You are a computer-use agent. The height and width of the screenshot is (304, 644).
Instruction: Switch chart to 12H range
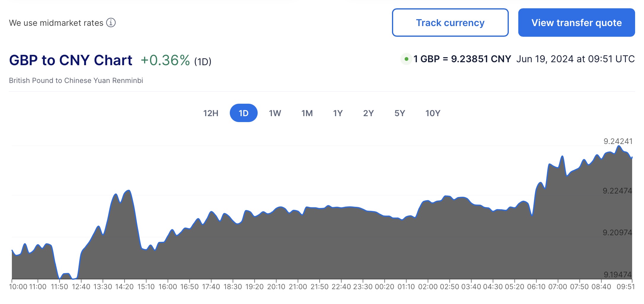pos(211,113)
